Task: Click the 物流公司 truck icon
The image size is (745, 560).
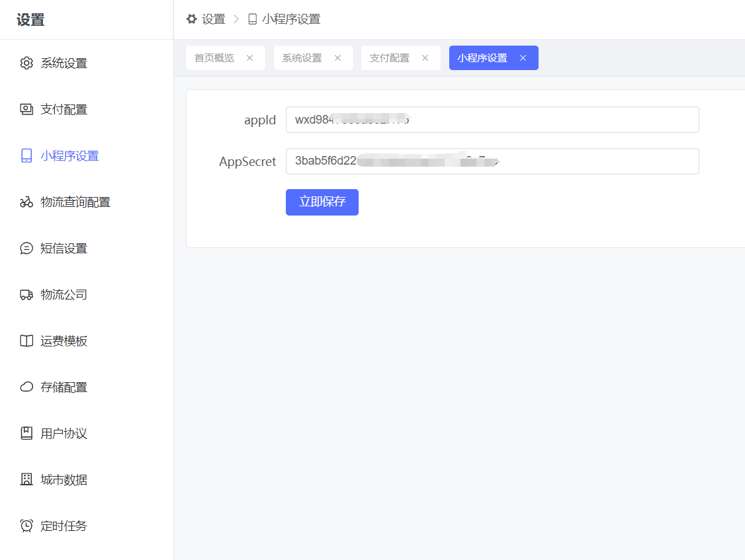Action: click(26, 294)
